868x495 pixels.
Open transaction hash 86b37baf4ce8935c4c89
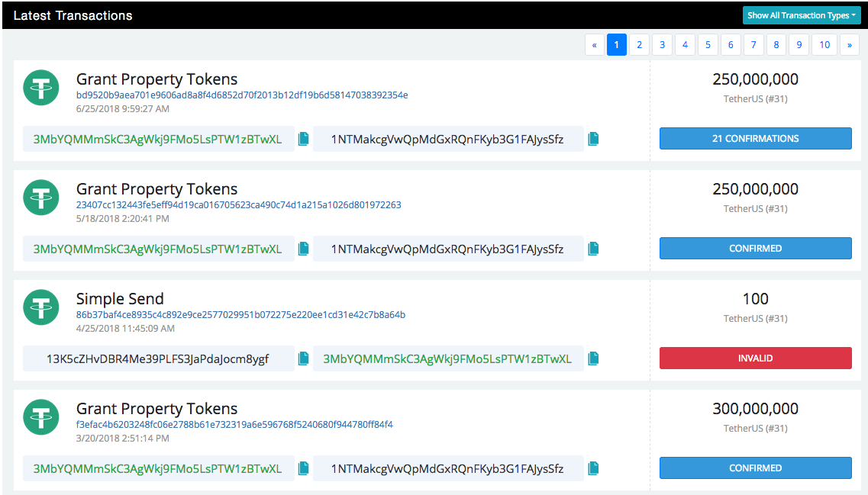pyautogui.click(x=240, y=315)
